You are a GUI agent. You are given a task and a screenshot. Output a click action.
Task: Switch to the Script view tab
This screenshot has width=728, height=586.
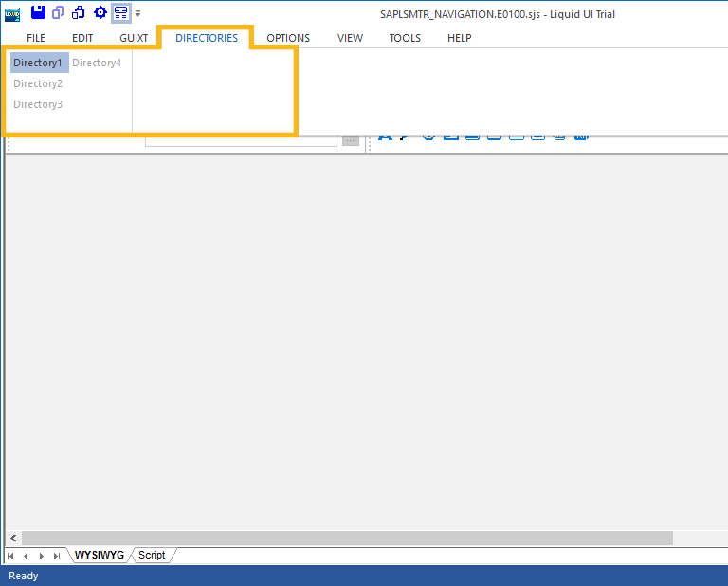point(152,555)
